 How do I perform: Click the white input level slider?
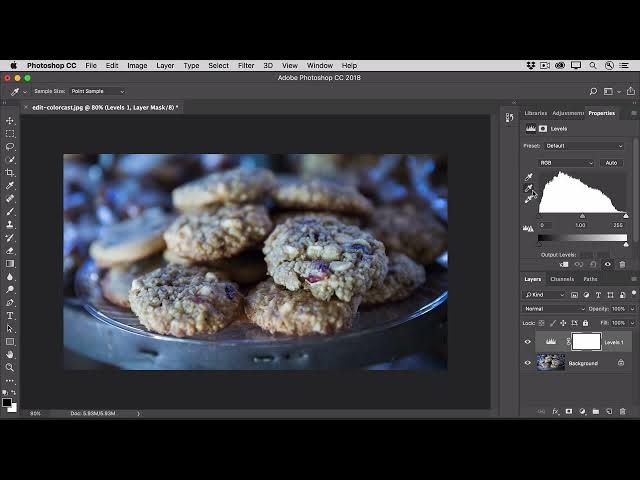pyautogui.click(x=626, y=216)
